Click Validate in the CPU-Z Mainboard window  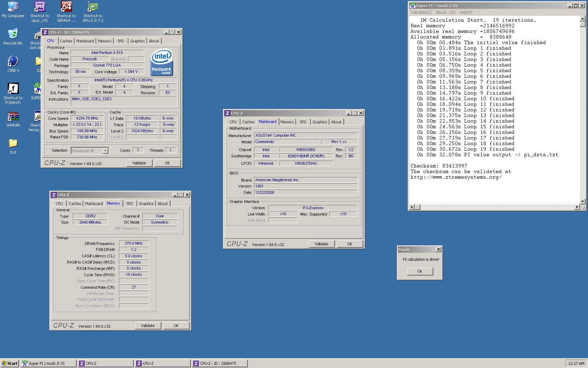[x=321, y=244]
